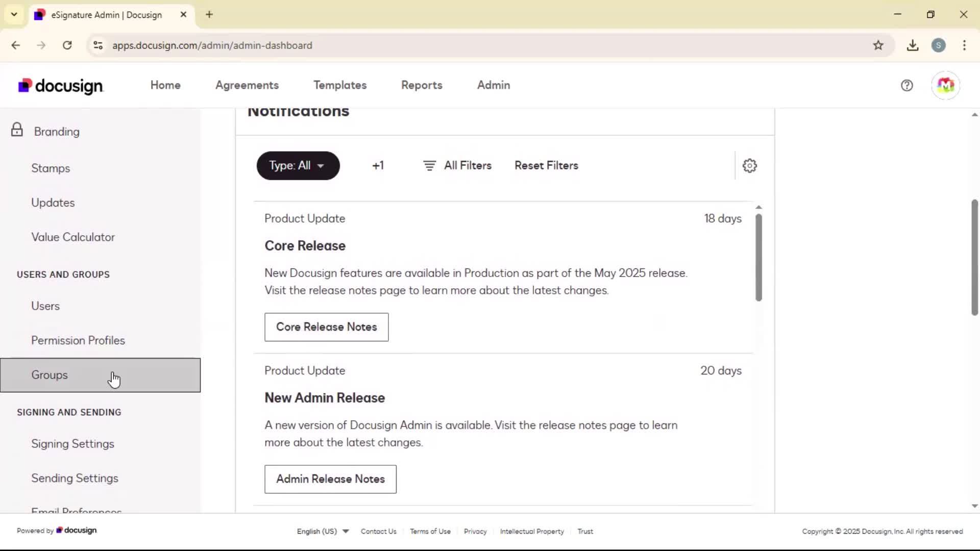Open the Admin tab
The width and height of the screenshot is (980, 551).
[494, 85]
